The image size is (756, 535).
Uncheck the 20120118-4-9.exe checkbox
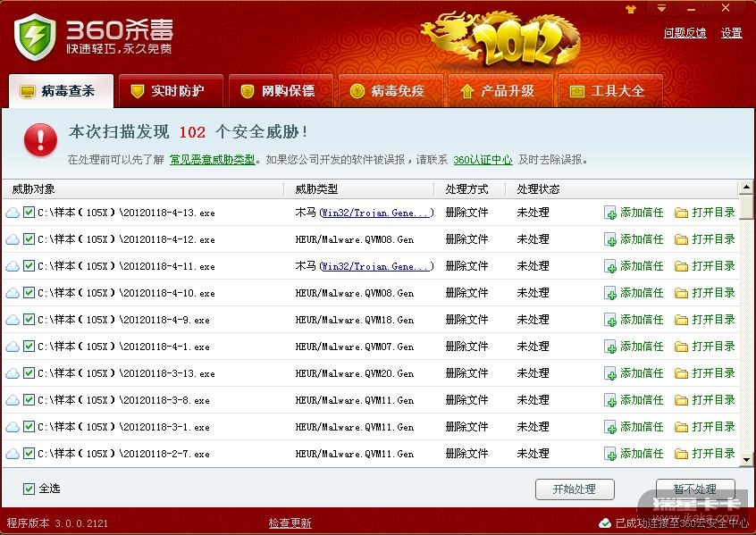click(29, 319)
